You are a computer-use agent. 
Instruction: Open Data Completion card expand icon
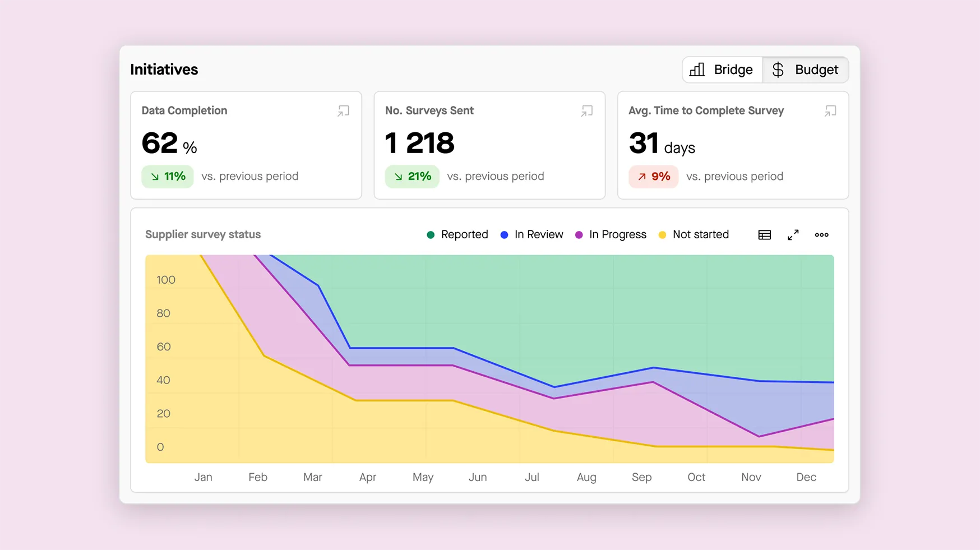tap(343, 111)
